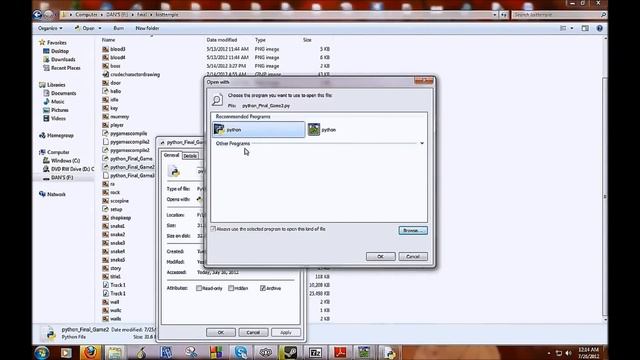Open Skype from the taskbar
The width and height of the screenshot is (640, 360).
click(x=241, y=353)
